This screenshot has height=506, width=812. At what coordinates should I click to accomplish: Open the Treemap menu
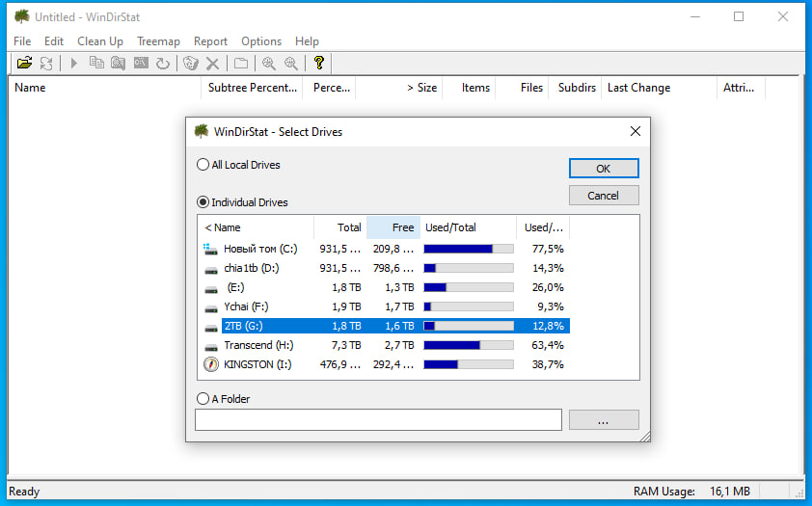point(158,41)
